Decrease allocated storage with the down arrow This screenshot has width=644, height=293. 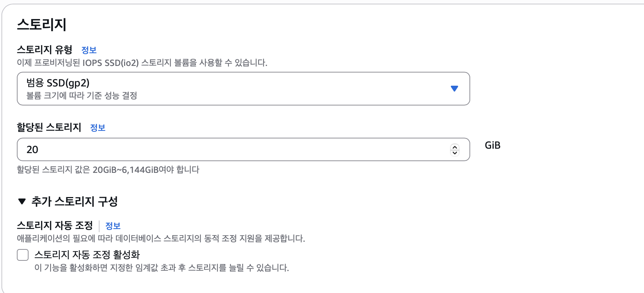[455, 152]
